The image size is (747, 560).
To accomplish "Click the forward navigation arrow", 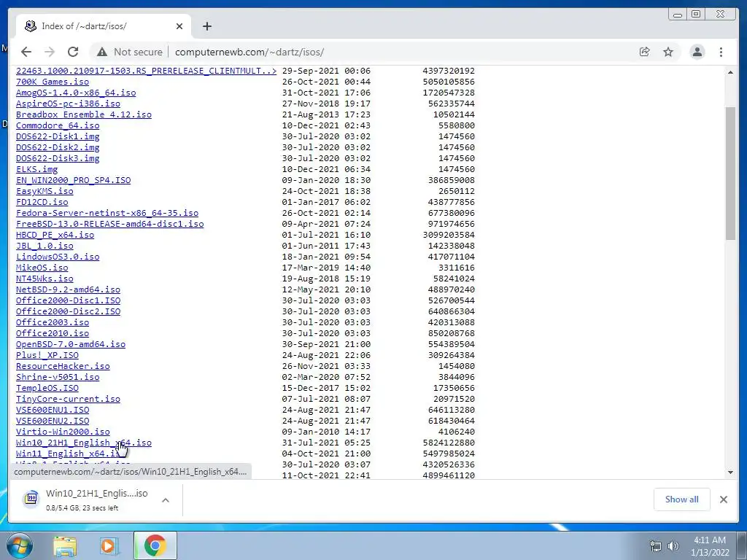I will [x=50, y=52].
